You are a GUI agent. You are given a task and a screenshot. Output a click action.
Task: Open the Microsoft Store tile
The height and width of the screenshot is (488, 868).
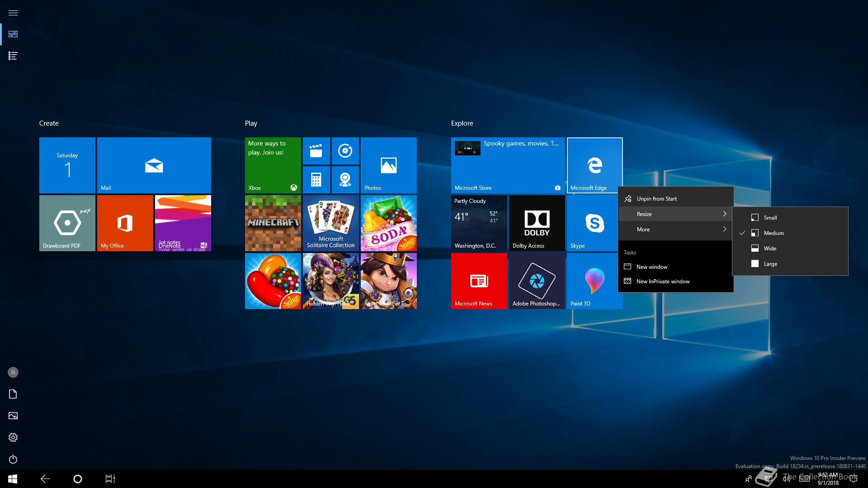tap(508, 165)
